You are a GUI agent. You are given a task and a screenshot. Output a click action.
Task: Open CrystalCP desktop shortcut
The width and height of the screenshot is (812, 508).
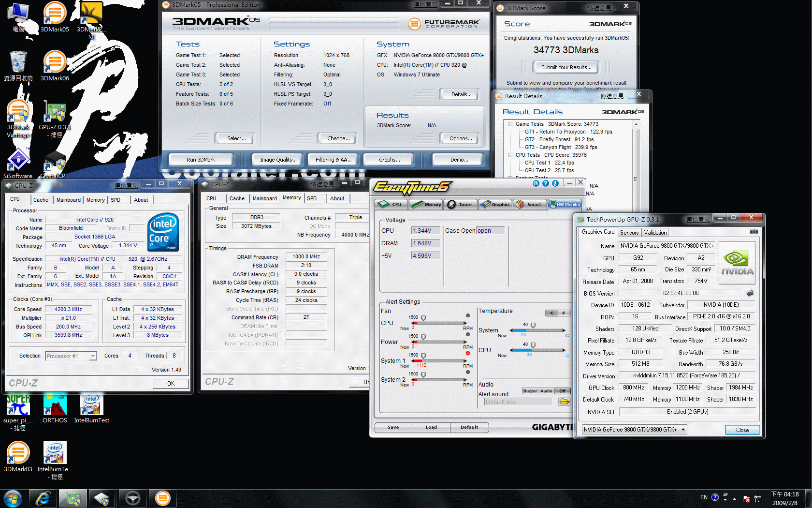[x=55, y=166]
